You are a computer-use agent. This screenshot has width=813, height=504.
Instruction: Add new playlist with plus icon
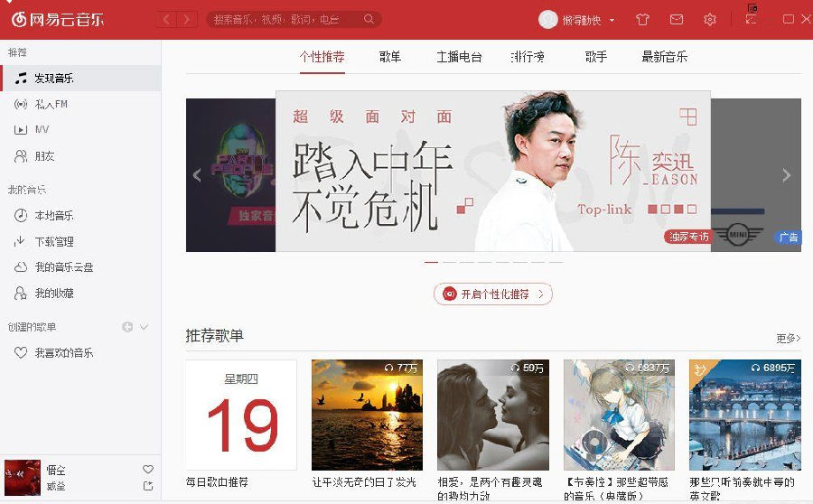point(127,327)
